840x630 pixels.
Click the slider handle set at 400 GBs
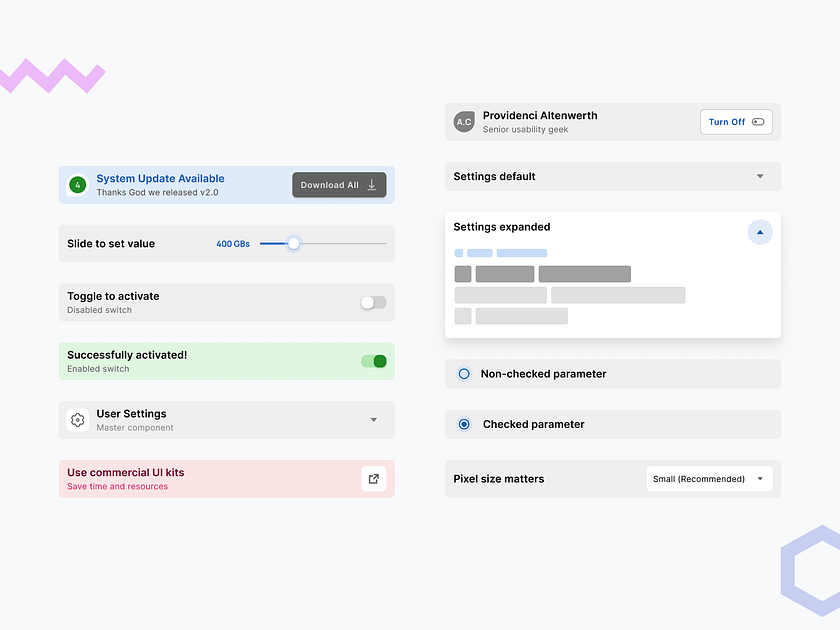click(293, 243)
